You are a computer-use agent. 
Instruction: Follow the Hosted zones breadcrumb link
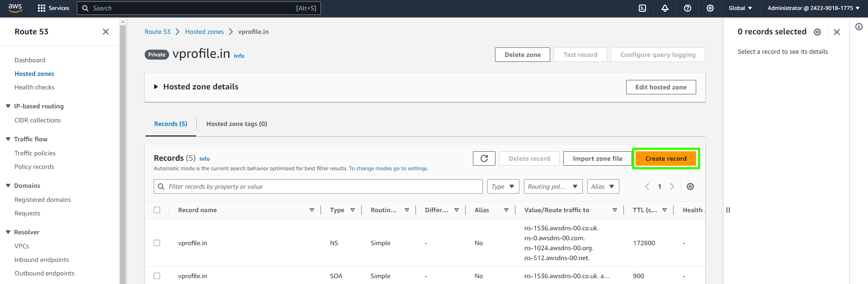(204, 32)
